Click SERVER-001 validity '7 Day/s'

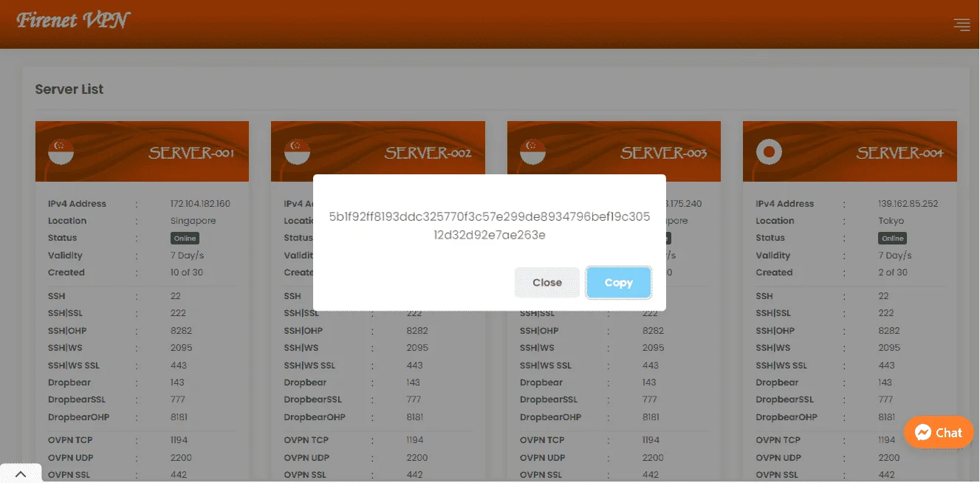[x=187, y=256]
